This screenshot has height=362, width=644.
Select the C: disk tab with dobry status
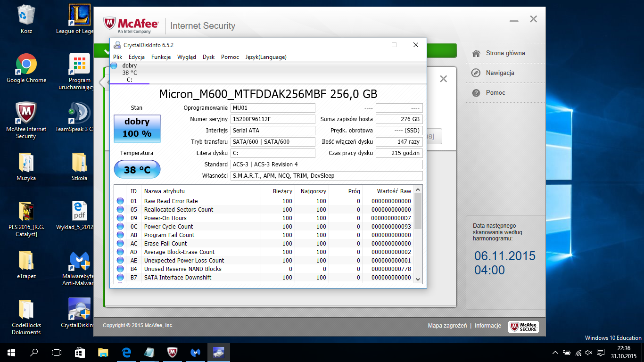130,73
